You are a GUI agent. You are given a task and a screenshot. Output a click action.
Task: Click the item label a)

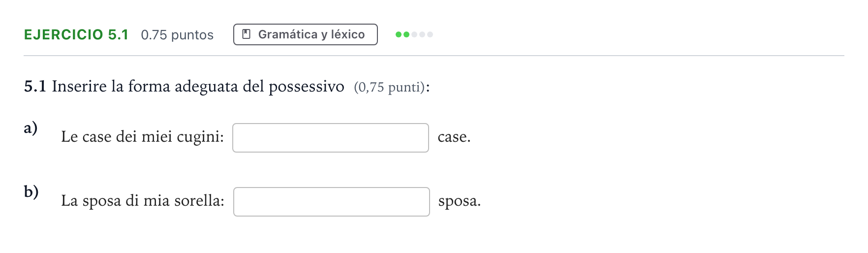(31, 128)
